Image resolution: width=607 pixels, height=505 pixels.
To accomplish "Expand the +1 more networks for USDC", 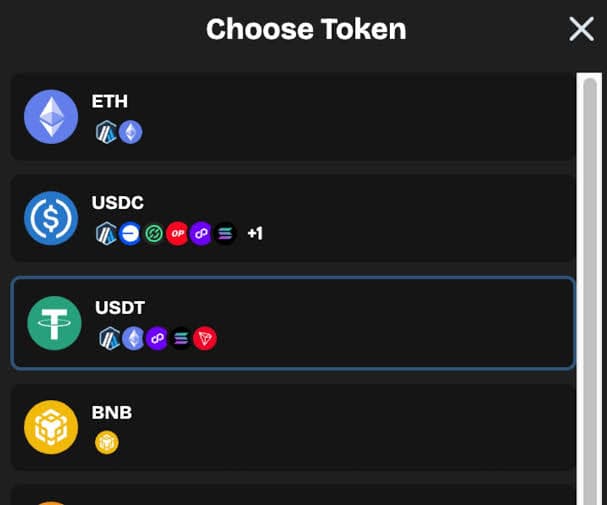I will point(255,233).
